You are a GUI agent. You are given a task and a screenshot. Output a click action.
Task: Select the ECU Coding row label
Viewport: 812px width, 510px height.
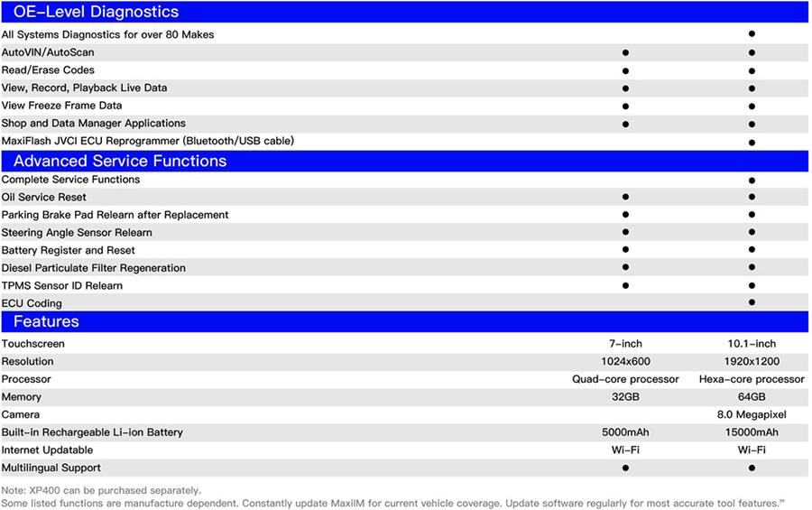coord(32,303)
